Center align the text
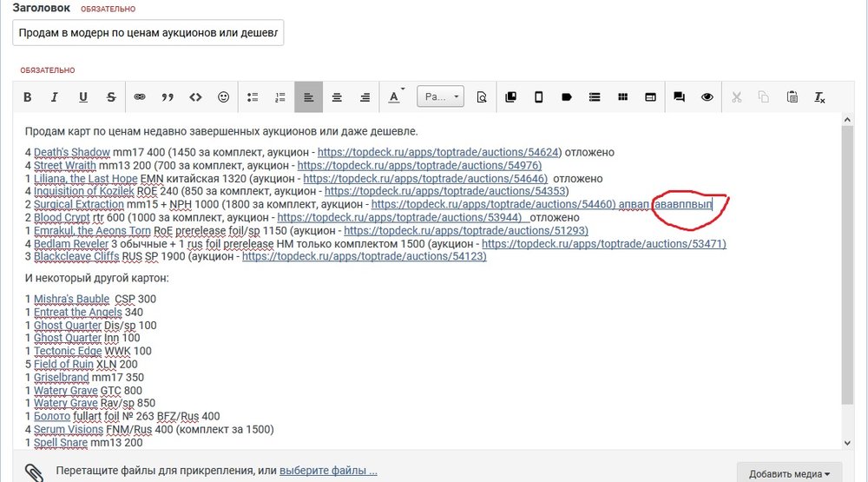Screen dimensions: 868x482 coord(337,97)
